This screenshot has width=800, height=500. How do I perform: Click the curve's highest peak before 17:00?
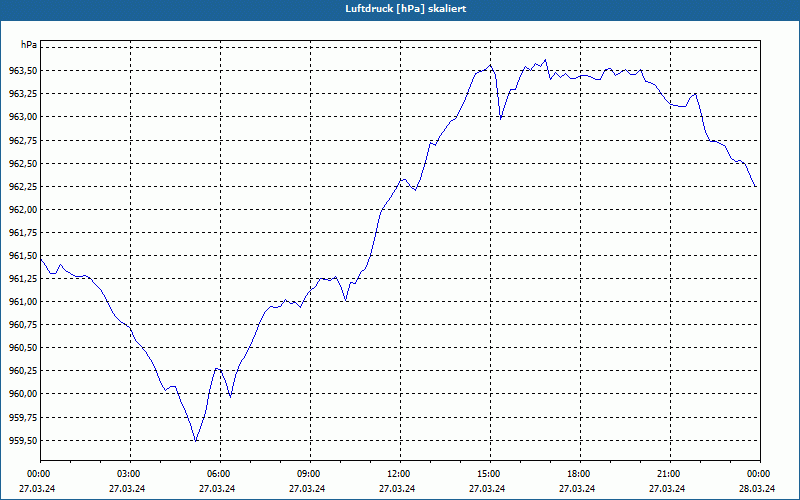click(545, 60)
